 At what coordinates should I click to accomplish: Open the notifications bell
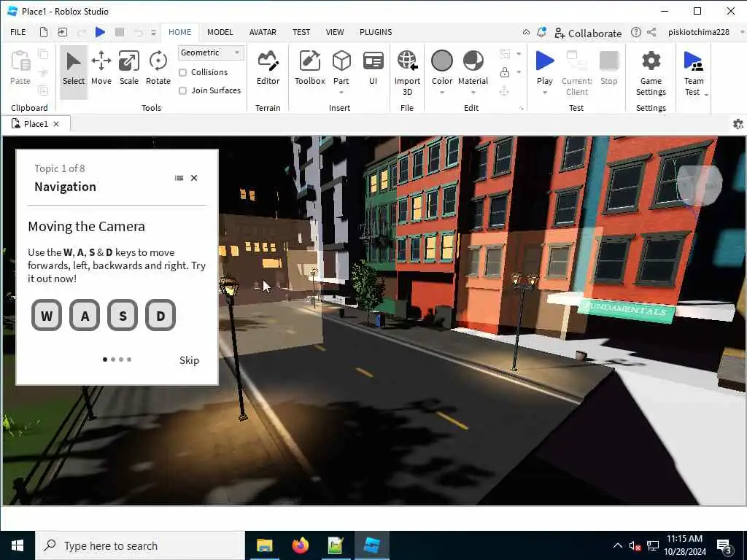tap(541, 32)
